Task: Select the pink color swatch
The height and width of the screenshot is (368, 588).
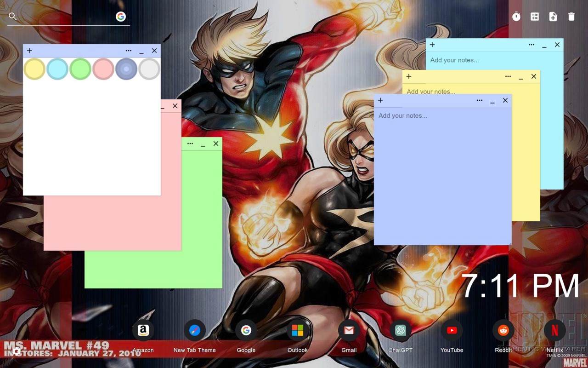Action: (x=103, y=69)
